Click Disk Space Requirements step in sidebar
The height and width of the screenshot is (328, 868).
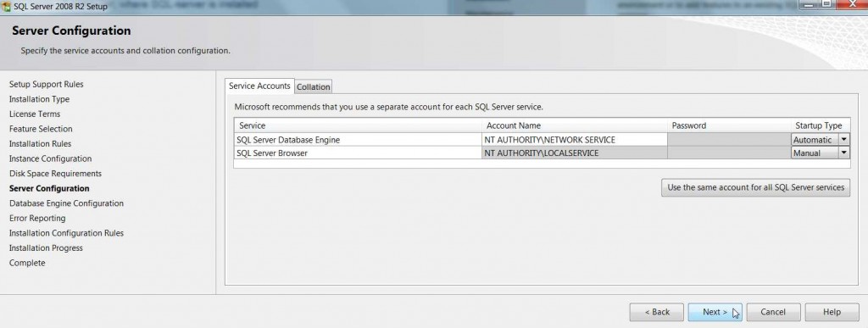[x=55, y=174]
